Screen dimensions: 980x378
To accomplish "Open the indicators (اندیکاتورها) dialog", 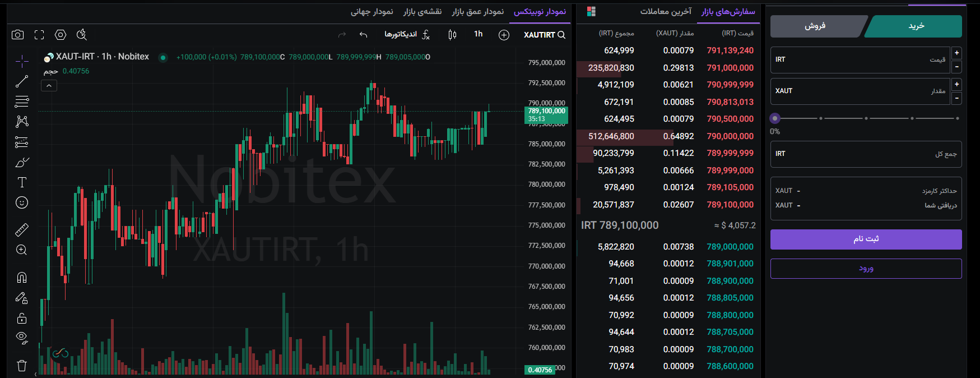I will coord(407,35).
